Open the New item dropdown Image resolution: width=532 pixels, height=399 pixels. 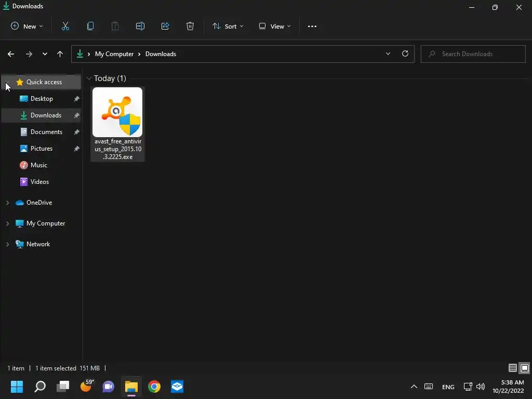point(27,26)
